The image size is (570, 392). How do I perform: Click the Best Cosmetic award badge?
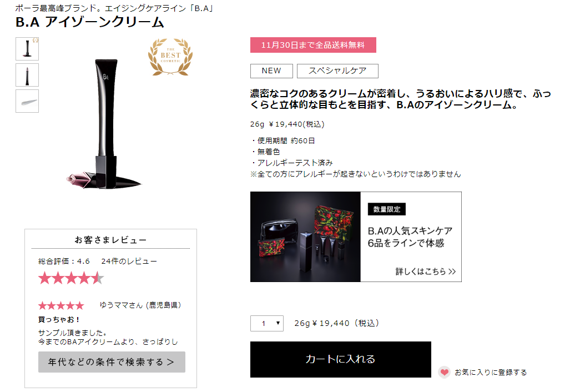170,57
